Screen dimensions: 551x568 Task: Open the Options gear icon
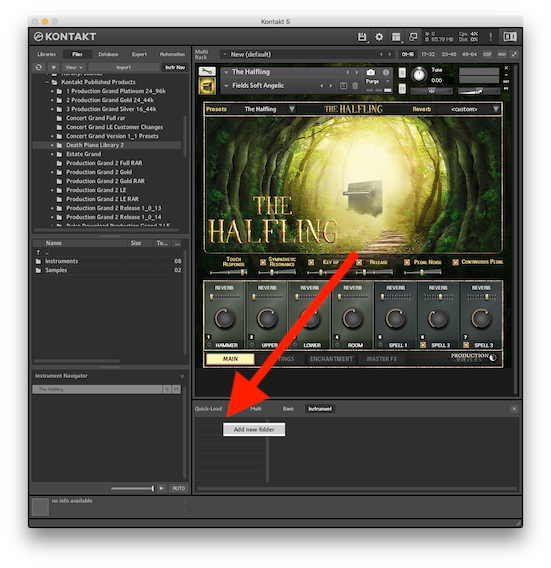(379, 37)
